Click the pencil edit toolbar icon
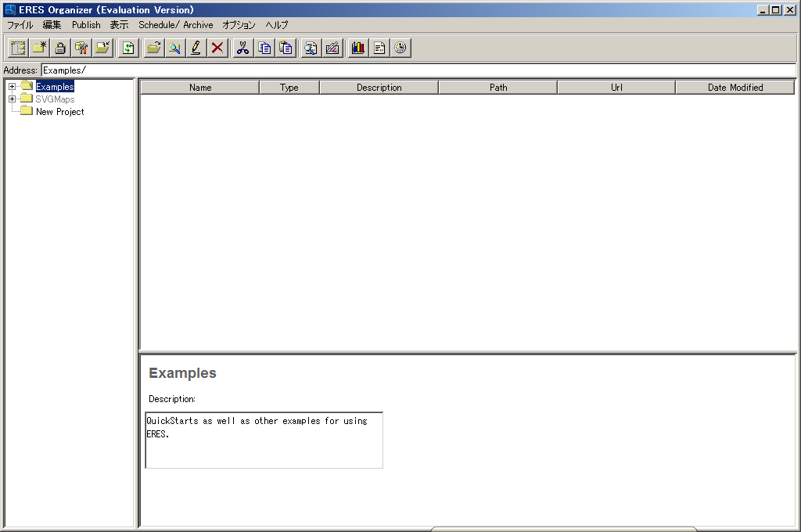 [x=196, y=48]
